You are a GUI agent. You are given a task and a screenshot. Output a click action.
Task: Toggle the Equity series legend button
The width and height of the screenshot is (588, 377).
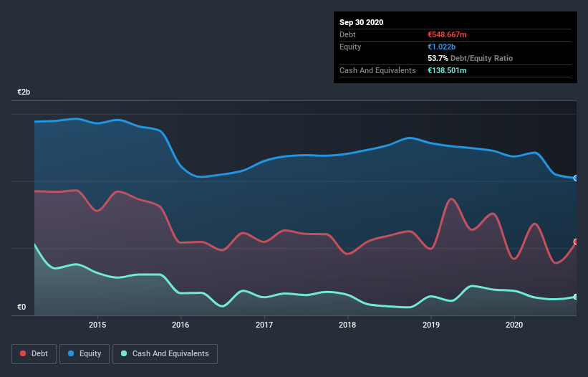[85, 354]
